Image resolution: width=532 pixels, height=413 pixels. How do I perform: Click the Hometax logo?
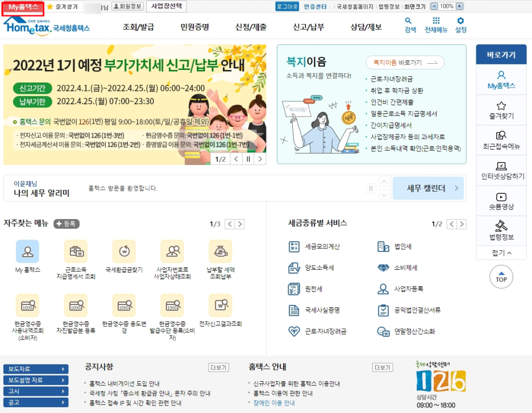[47, 26]
